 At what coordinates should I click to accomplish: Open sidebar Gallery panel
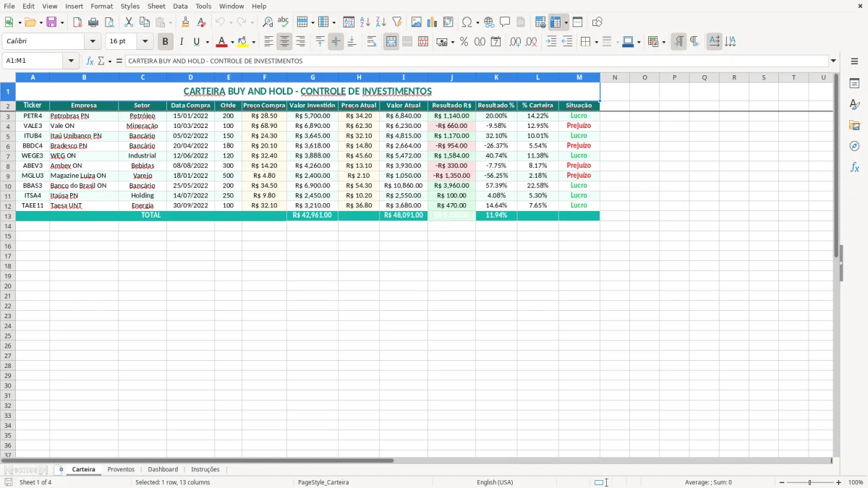click(854, 125)
